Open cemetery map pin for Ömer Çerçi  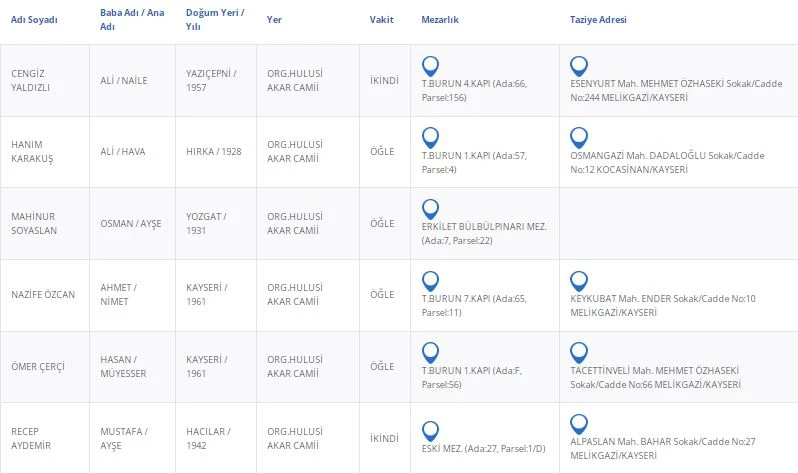pyautogui.click(x=431, y=352)
